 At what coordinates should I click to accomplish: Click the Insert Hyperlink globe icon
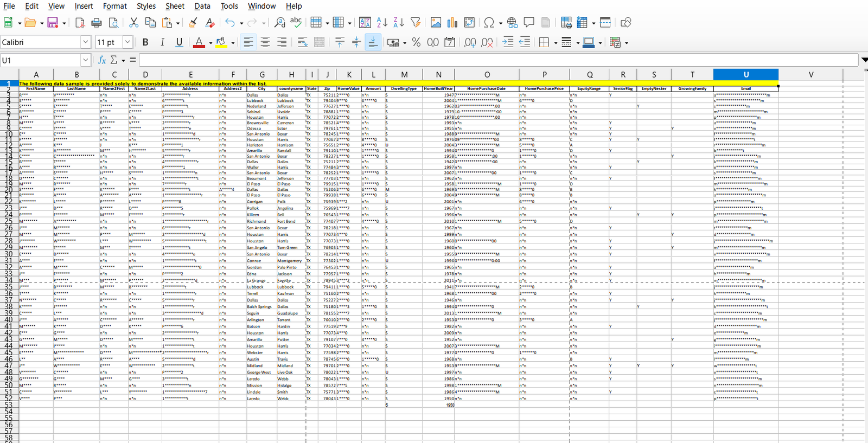click(x=512, y=22)
